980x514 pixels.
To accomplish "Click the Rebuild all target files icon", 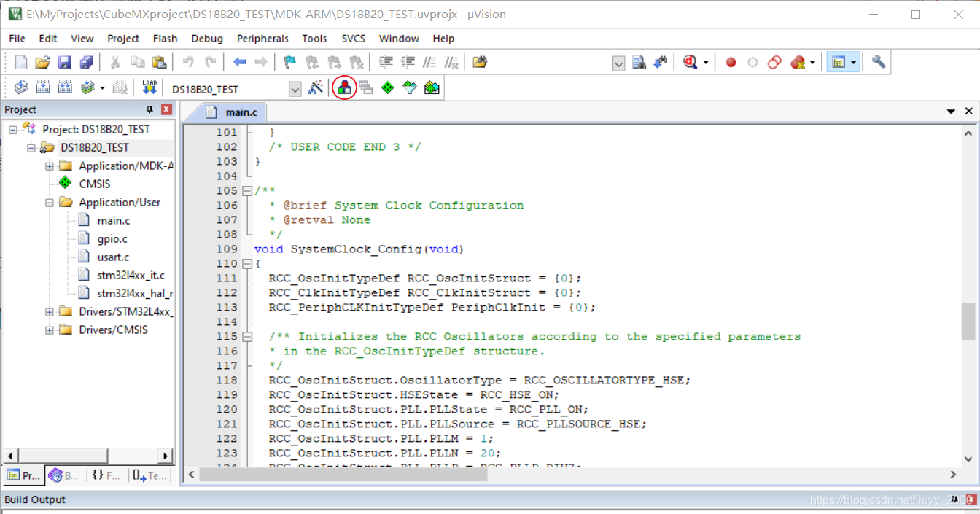I will pyautogui.click(x=65, y=87).
